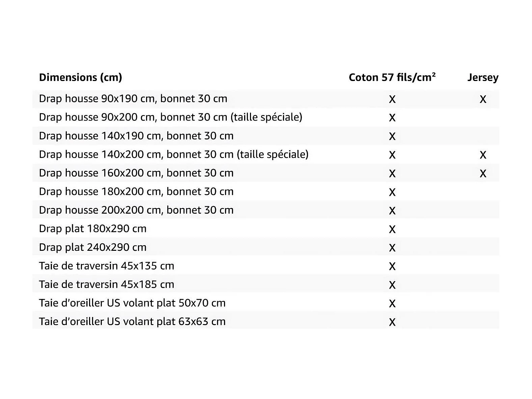Select the "Drap housse 200x200 cm" row label

[136, 210]
